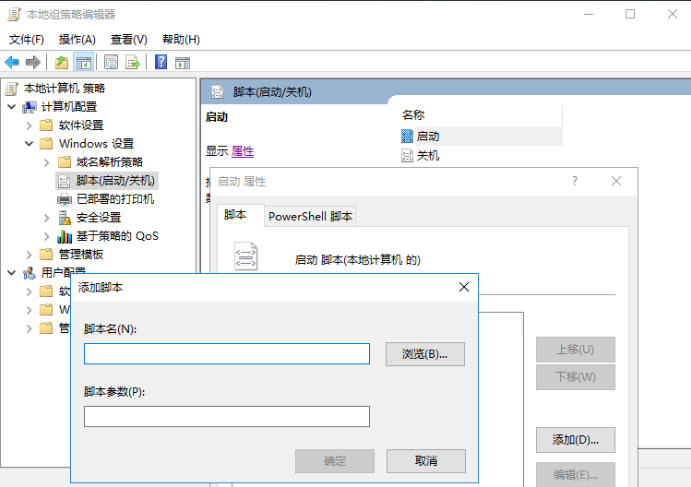Click the Up one level folder icon
The height and width of the screenshot is (487, 691).
coord(62,63)
